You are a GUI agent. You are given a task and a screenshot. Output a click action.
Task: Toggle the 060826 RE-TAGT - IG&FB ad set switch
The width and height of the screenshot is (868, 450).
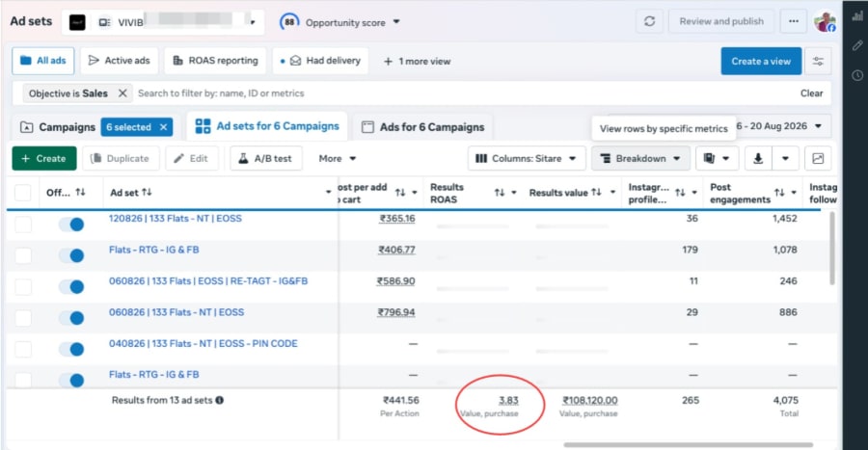(71, 286)
